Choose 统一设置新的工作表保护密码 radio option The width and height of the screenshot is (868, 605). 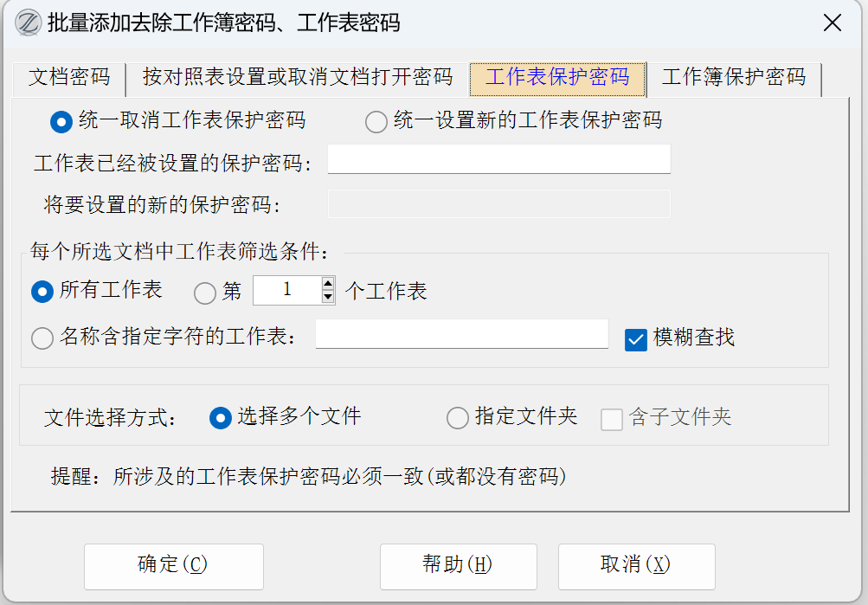(x=376, y=121)
